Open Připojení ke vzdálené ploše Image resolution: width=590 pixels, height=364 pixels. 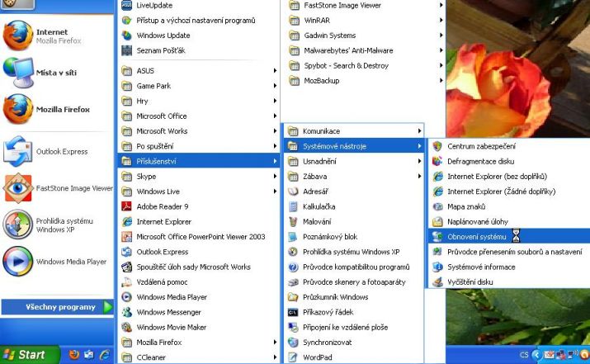click(354, 327)
